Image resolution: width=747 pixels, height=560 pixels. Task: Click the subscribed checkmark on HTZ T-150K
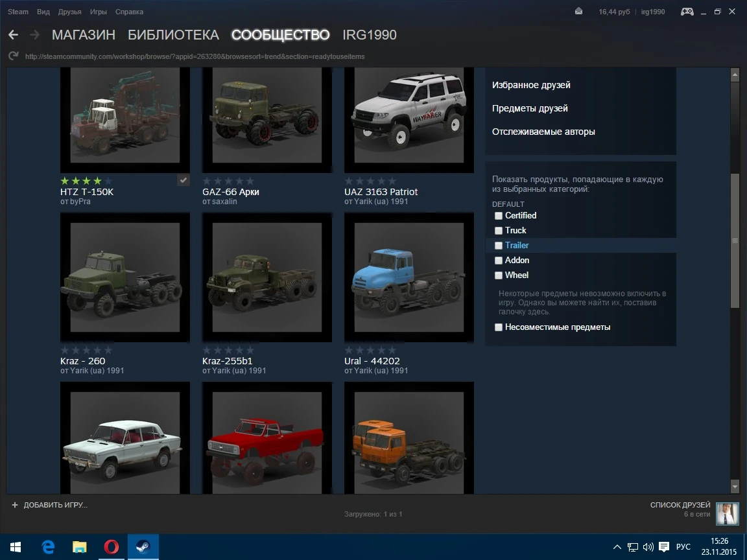point(183,180)
